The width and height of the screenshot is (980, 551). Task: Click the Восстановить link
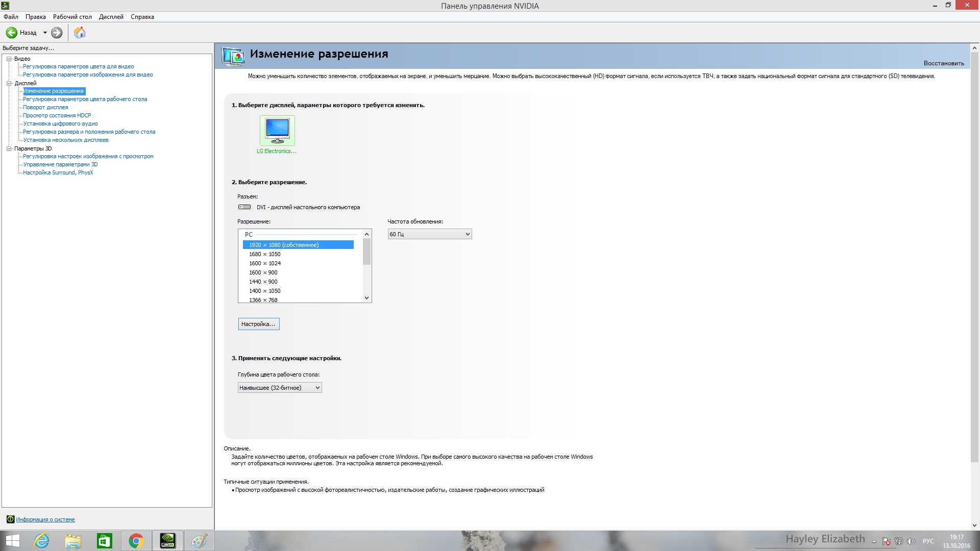pyautogui.click(x=943, y=63)
